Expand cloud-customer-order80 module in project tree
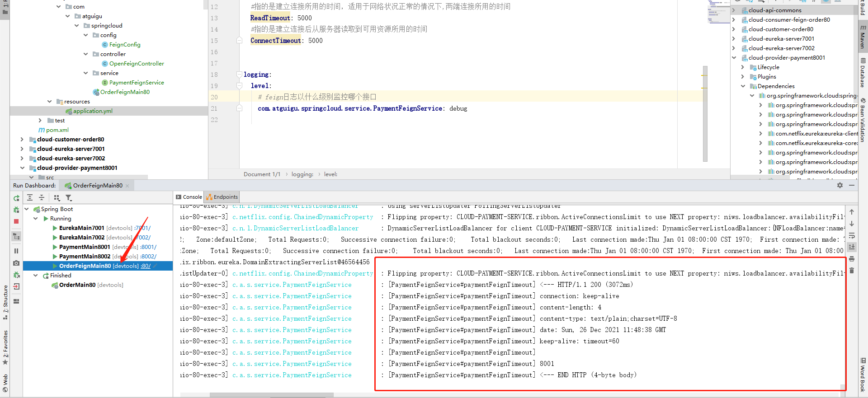868x398 pixels. [x=22, y=140]
